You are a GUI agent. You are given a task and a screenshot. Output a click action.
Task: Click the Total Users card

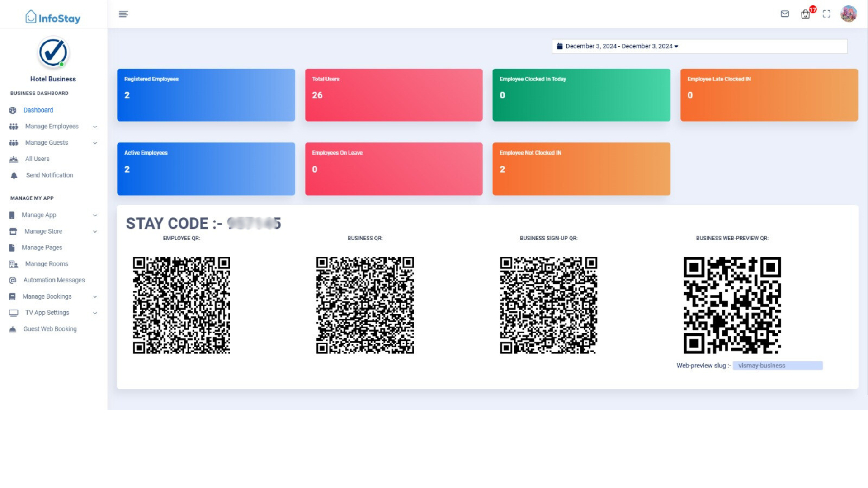coord(394,95)
